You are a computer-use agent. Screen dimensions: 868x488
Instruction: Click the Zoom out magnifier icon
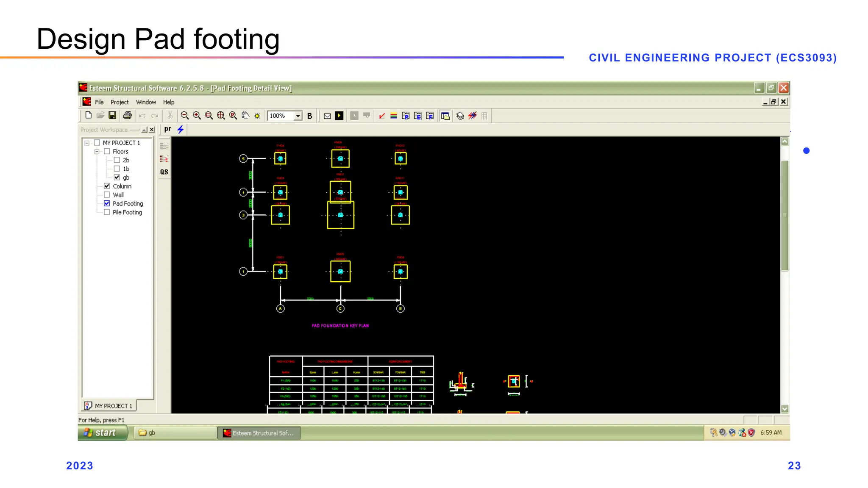click(x=185, y=116)
